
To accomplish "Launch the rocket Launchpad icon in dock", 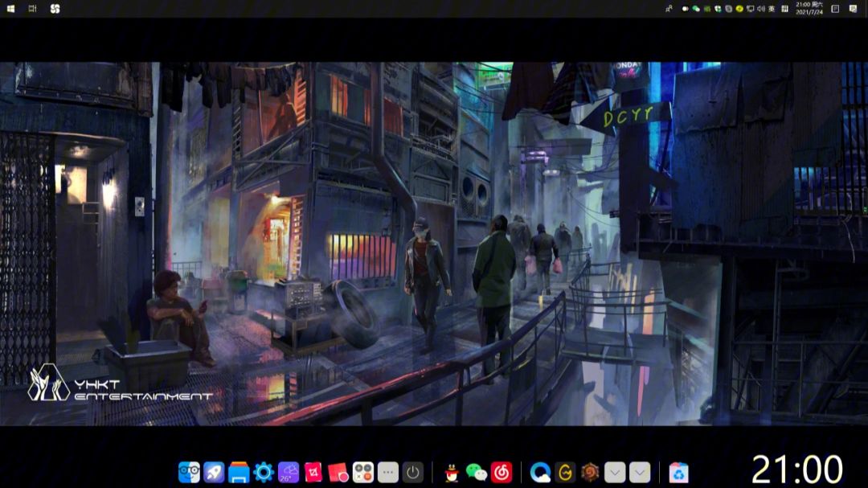I will point(214,473).
